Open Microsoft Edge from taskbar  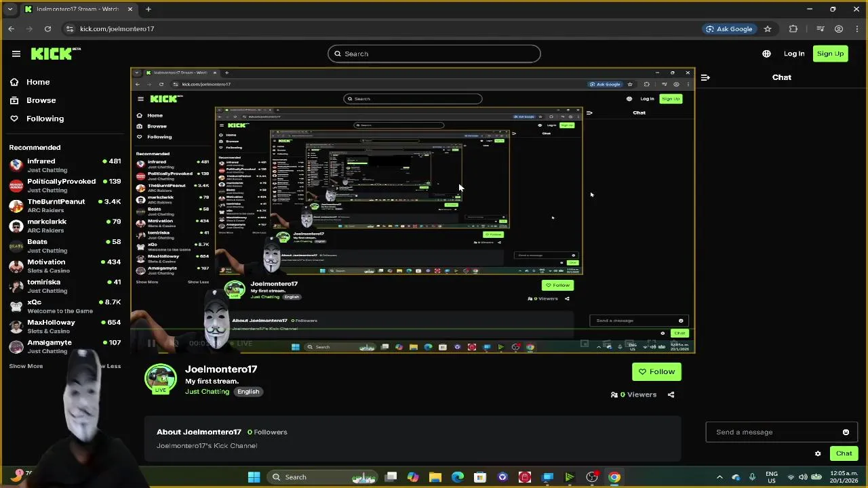(x=458, y=477)
